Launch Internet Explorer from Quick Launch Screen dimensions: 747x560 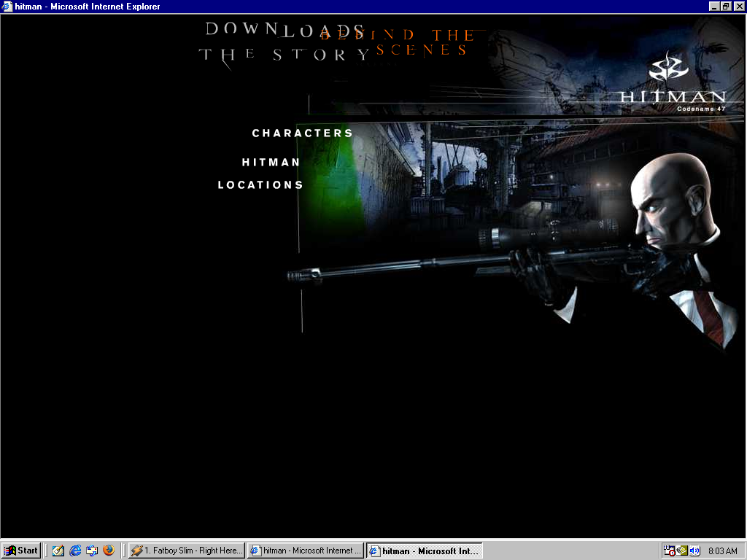click(x=75, y=551)
